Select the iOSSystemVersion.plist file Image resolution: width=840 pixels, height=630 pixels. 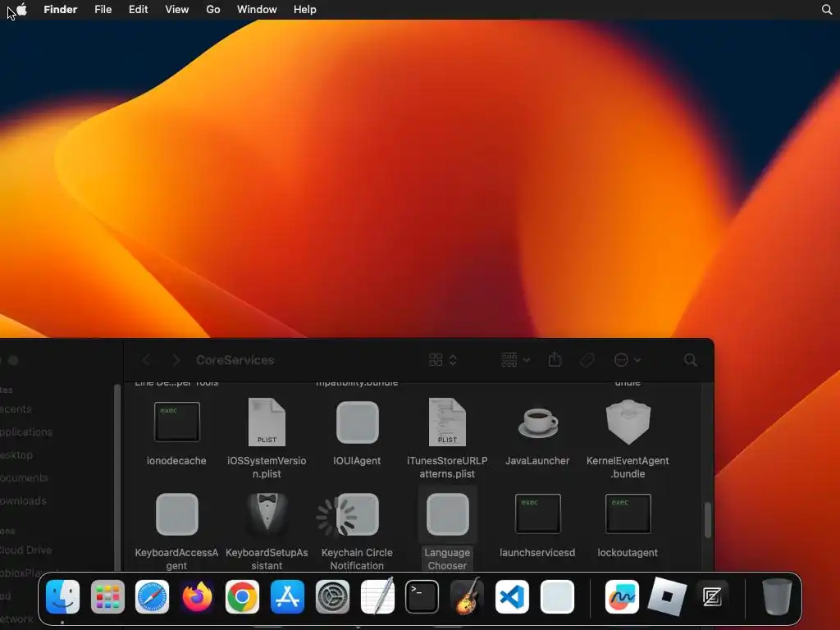point(267,422)
